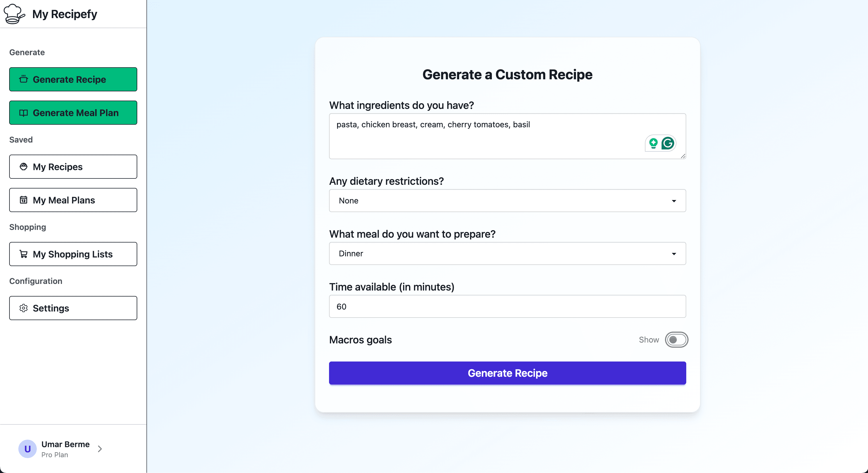The width and height of the screenshot is (868, 473).
Task: Select the shopping bag icon on Generate Recipe
Action: (23, 79)
